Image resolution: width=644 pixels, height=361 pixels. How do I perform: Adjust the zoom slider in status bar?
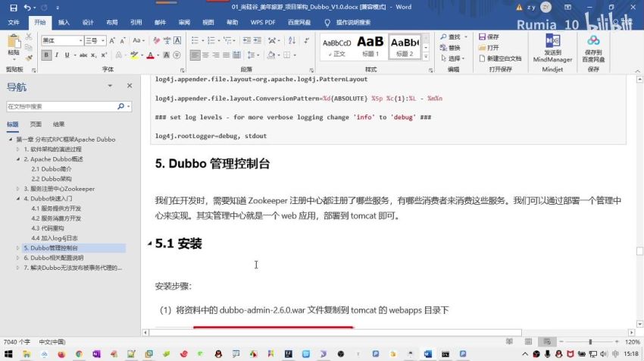[590, 342]
